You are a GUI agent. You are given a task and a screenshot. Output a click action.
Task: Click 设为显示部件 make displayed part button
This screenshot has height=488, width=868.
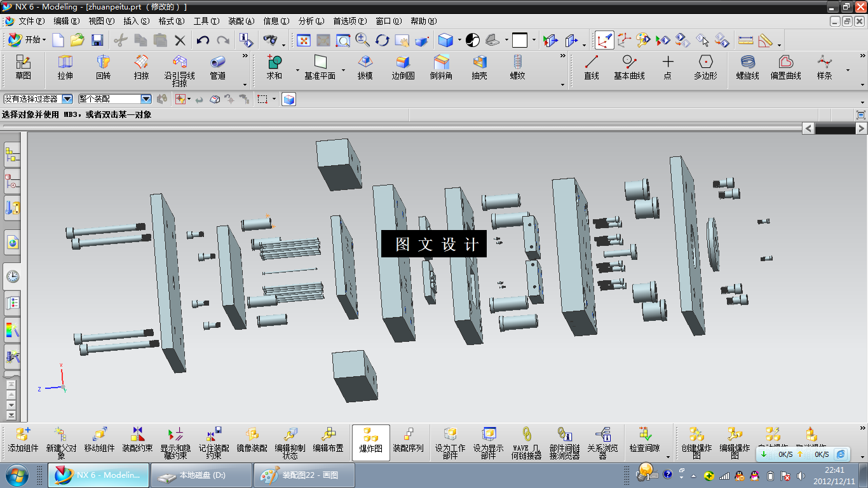click(489, 442)
